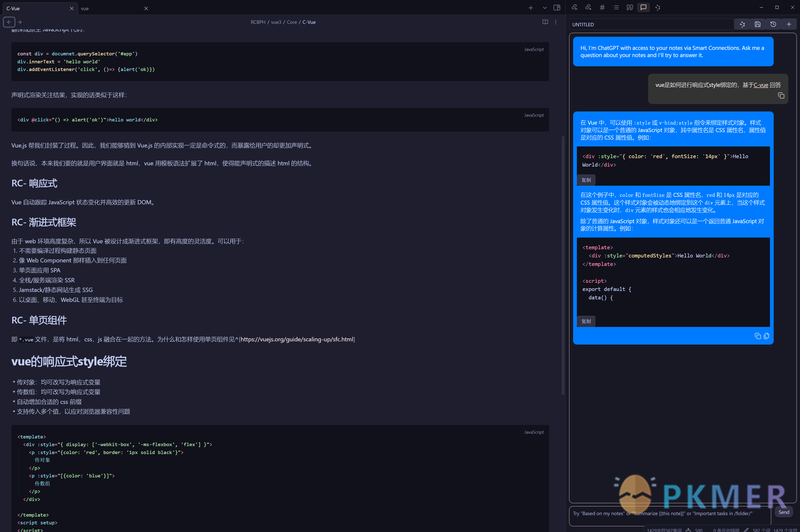Screen dimensions: 800x532
Task: Click 587 个词 word count in status bar
Action: (761, 530)
